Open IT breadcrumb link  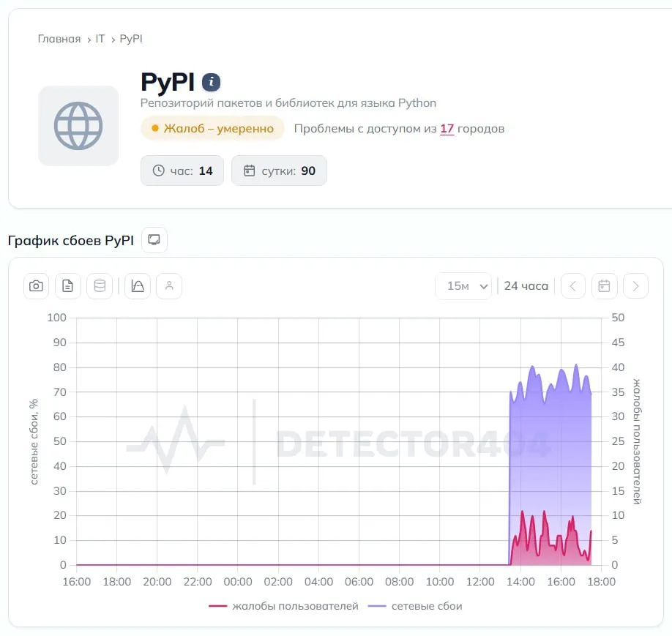pos(100,39)
